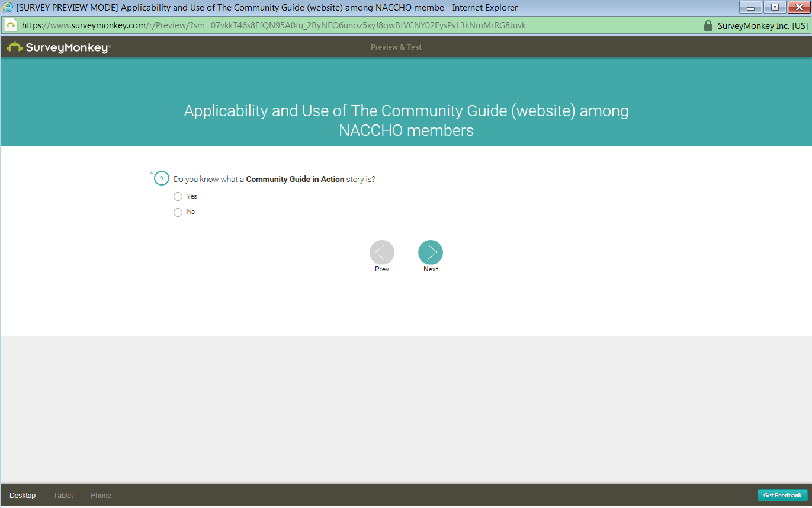This screenshot has height=508, width=812.
Task: Click the SurveyMonkey Inc. [US] certificate label
Action: point(762,25)
